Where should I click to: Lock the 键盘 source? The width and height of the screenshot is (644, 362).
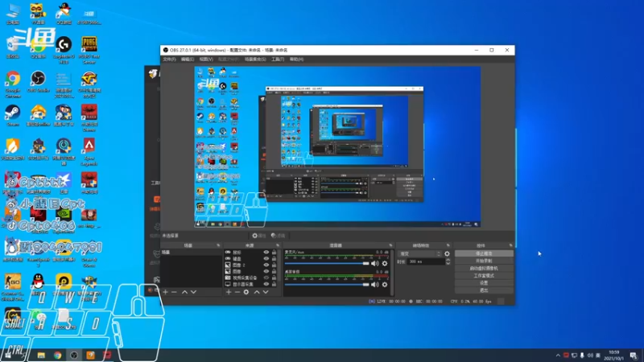[x=275, y=258]
